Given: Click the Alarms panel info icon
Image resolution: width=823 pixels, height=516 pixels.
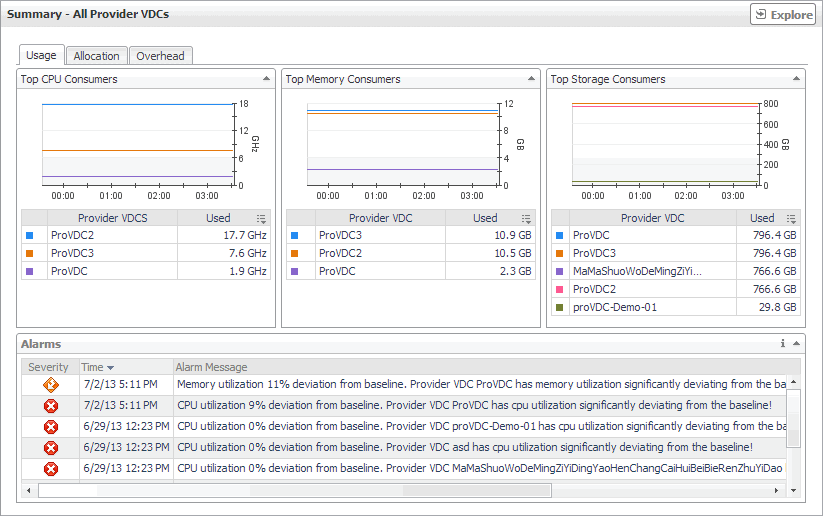Looking at the screenshot, I should click(x=783, y=344).
